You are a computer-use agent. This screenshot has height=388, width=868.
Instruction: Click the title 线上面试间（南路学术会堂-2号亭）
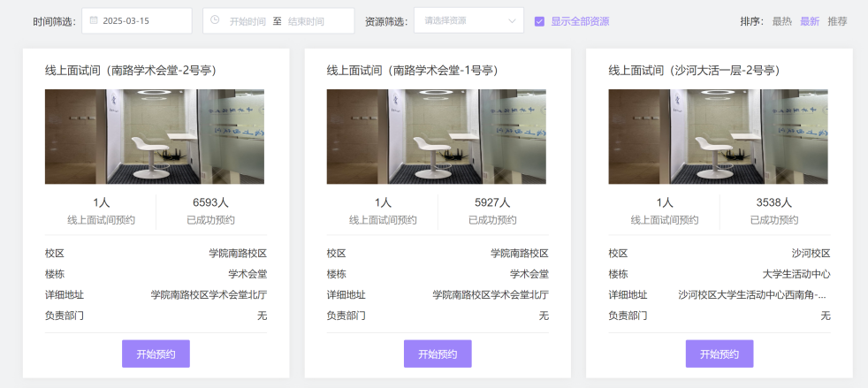coord(131,70)
